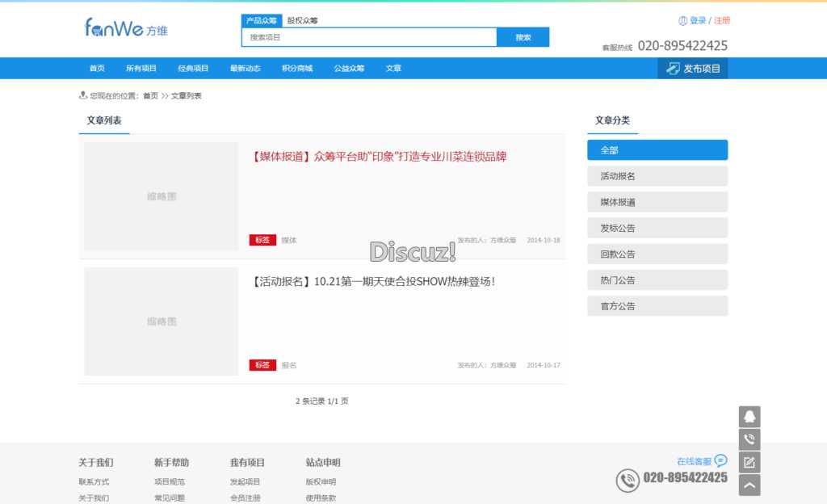Select 热门公告 article category
The height and width of the screenshot is (504, 827).
(x=657, y=280)
